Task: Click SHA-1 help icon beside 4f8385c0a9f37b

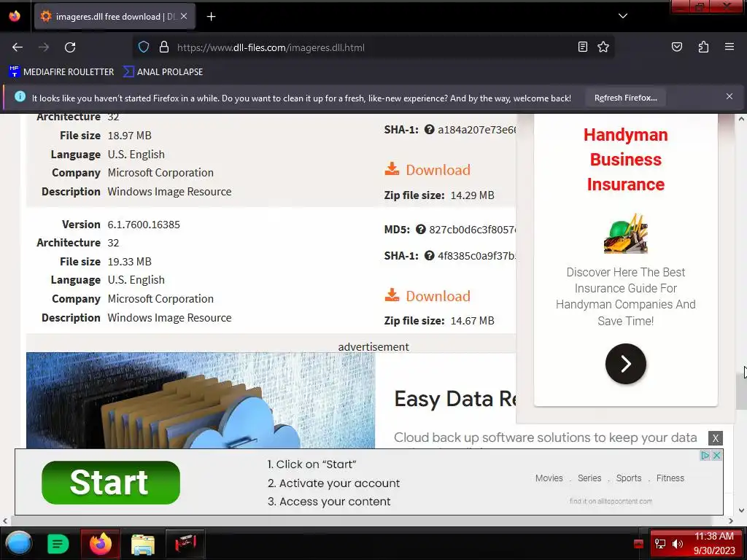Action: [429, 256]
